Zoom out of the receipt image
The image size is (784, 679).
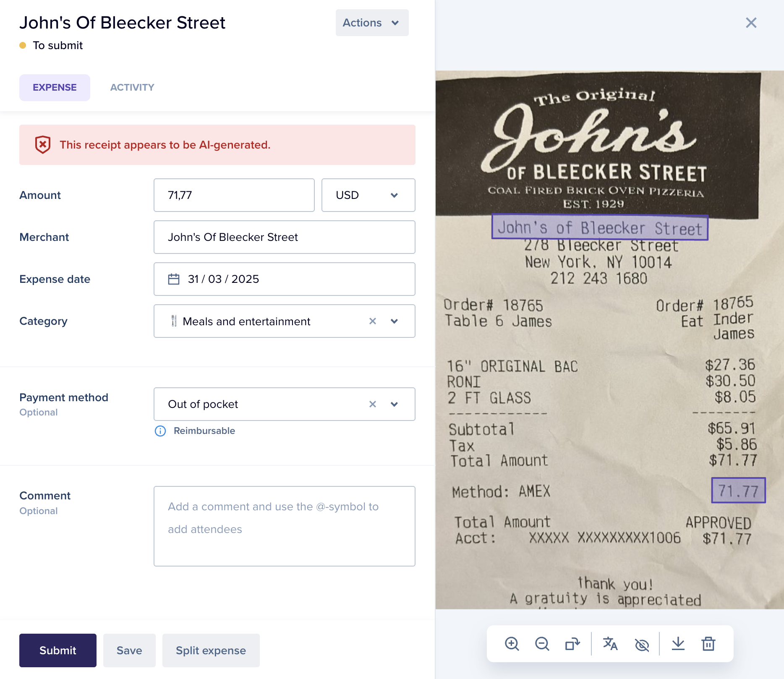[x=542, y=644]
